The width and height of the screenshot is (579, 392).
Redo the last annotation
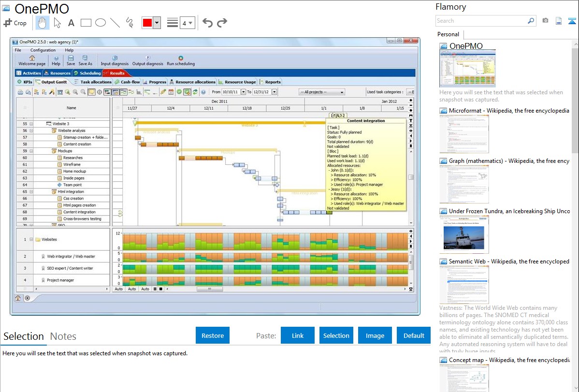click(222, 23)
